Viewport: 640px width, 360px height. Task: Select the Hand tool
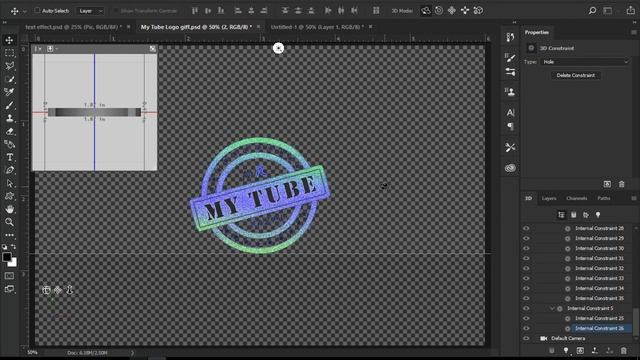click(9, 209)
